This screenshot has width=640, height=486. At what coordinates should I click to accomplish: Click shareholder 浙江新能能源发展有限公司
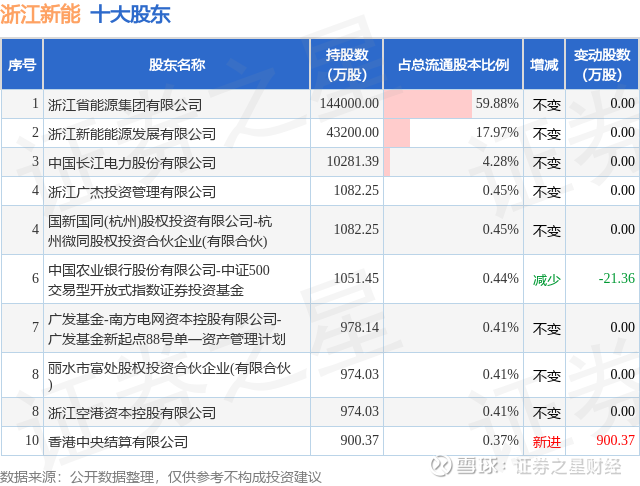click(x=132, y=134)
